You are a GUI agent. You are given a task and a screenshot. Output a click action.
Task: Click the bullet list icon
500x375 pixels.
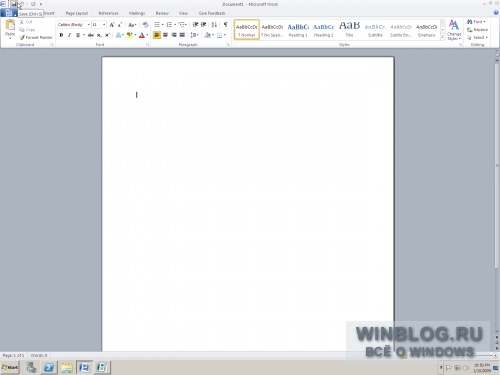pos(157,25)
